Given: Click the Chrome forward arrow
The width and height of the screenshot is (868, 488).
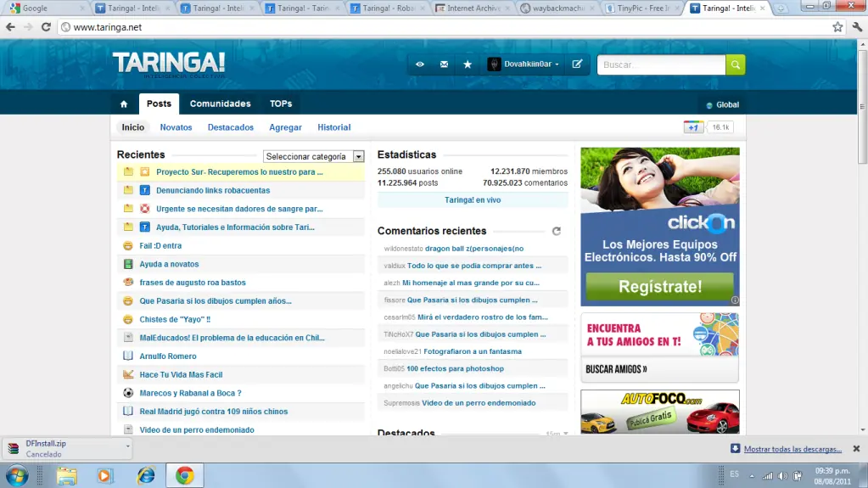Looking at the screenshot, I should point(28,27).
